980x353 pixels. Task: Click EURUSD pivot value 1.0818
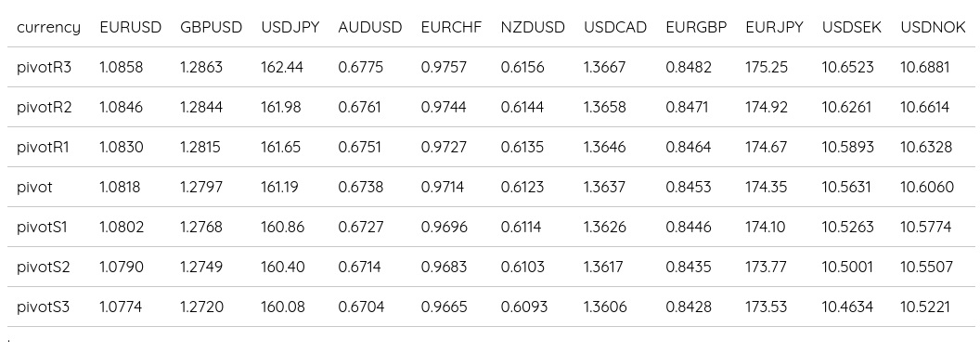[120, 187]
